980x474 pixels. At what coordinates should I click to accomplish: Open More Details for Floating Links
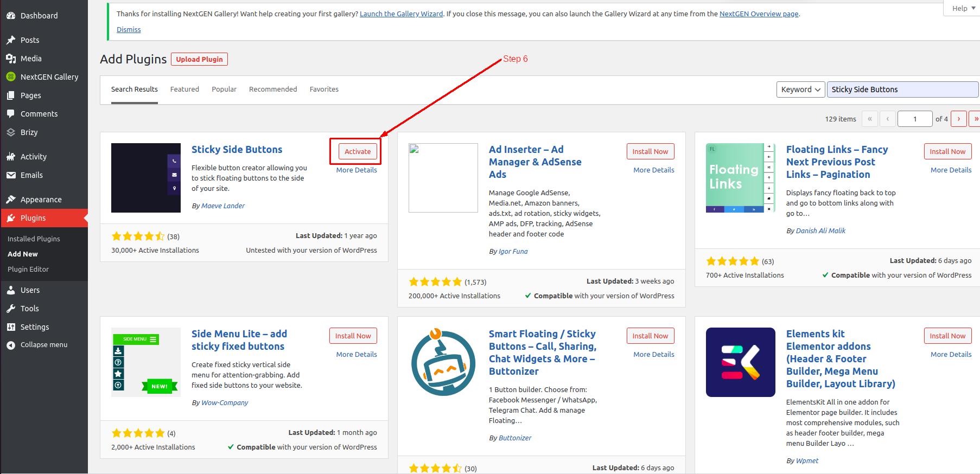tap(951, 170)
